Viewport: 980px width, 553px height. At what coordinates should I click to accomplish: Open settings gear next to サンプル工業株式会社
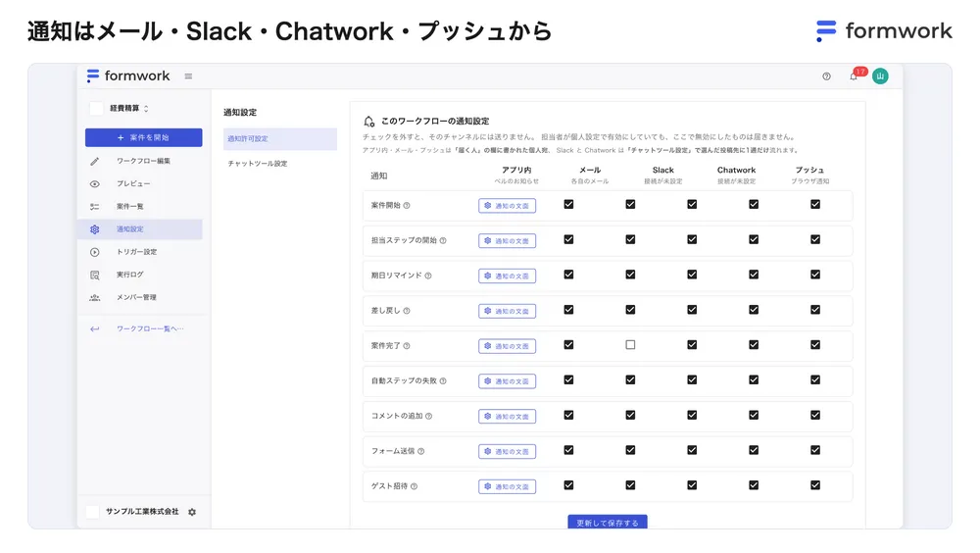[x=192, y=512]
